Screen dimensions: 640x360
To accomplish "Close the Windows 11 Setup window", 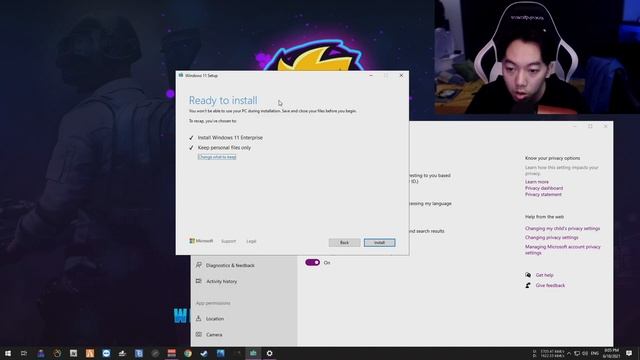I will pos(401,76).
